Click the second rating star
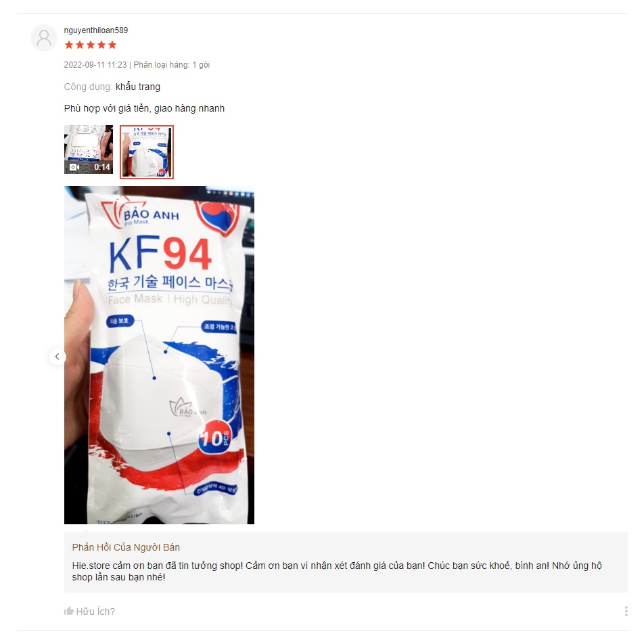 pos(80,45)
